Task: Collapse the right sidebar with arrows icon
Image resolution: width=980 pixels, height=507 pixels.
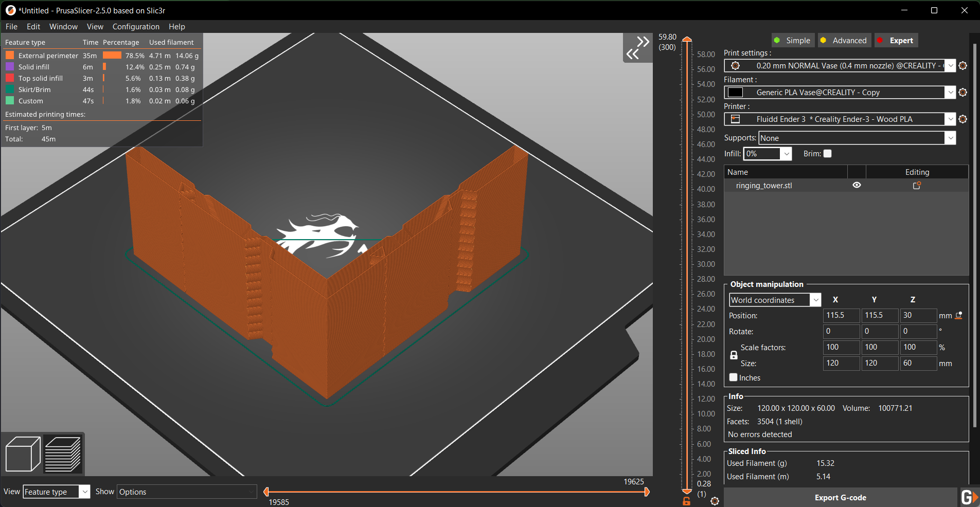Action: [x=637, y=48]
